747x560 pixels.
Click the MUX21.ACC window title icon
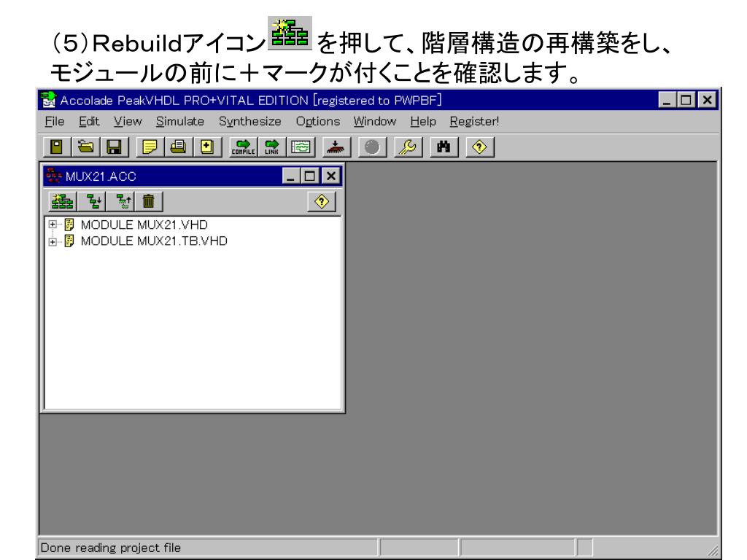[x=53, y=176]
